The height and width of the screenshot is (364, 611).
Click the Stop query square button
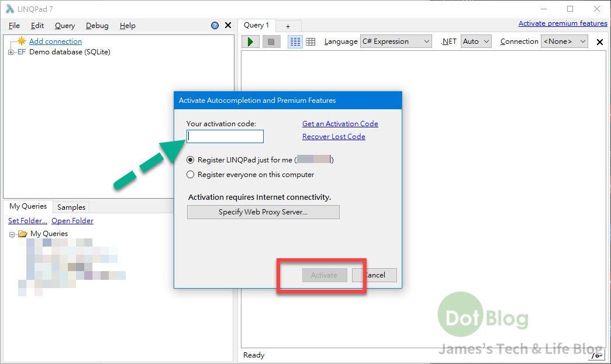(x=271, y=41)
